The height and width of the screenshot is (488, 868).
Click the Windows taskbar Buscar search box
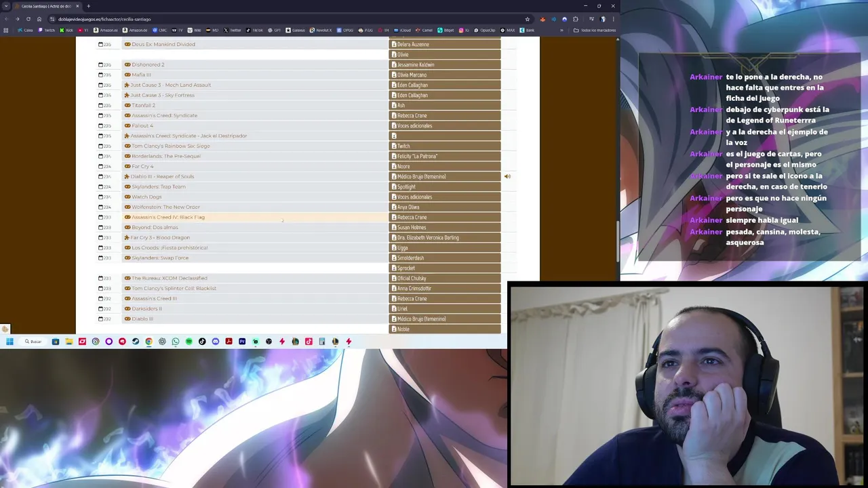click(x=33, y=342)
